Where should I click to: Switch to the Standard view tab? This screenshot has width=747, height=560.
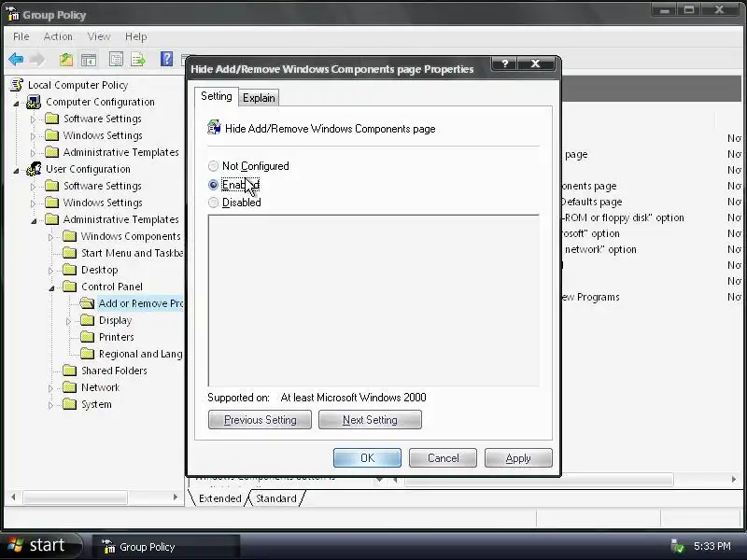(x=276, y=498)
